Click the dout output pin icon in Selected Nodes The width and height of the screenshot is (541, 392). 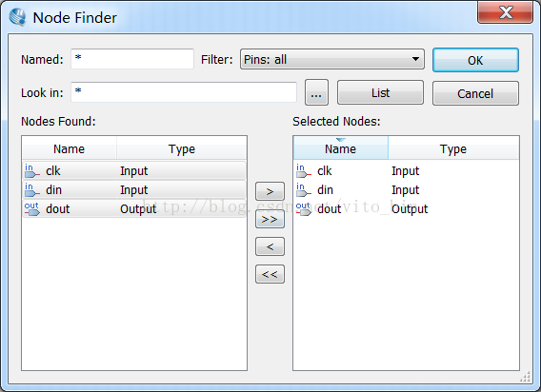(x=304, y=209)
